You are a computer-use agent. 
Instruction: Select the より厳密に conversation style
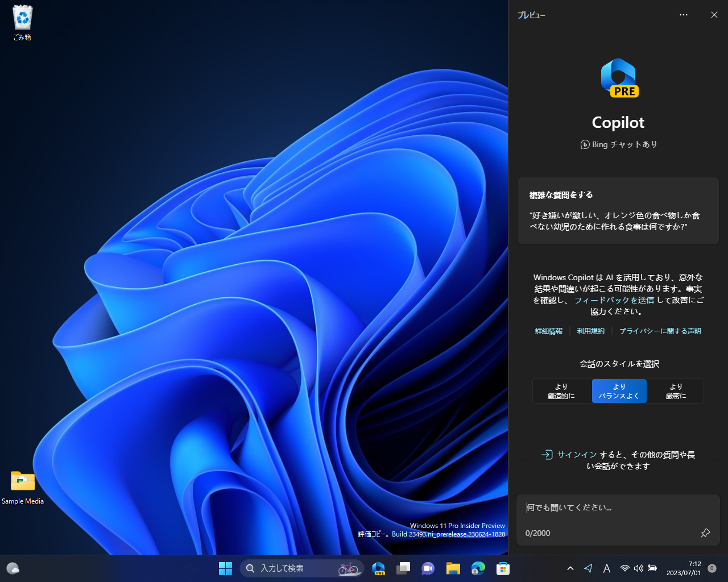(x=676, y=391)
